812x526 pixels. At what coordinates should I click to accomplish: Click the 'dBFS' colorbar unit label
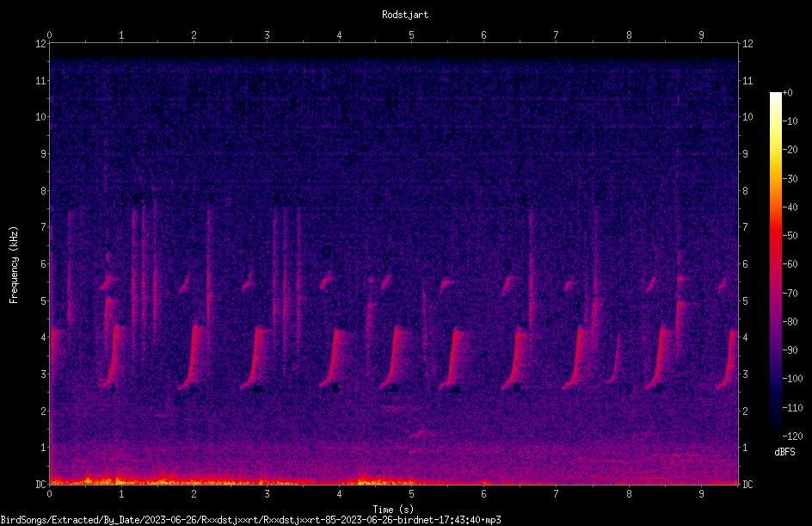[x=784, y=452]
